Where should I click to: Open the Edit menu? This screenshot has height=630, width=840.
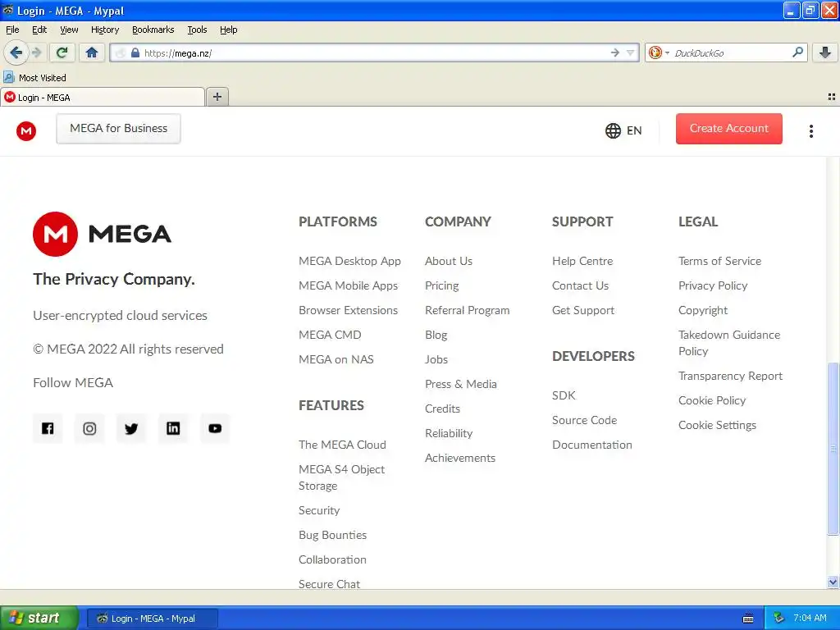39,30
